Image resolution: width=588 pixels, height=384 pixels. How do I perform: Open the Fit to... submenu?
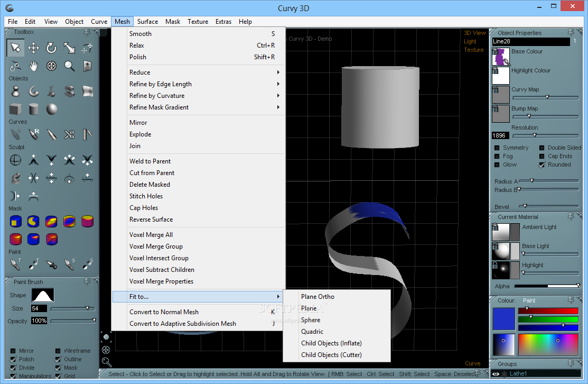coord(198,297)
